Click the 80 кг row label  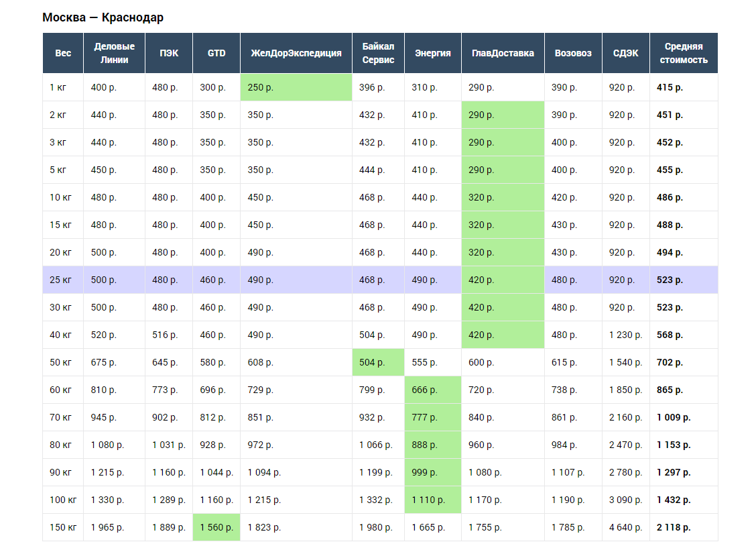60,445
